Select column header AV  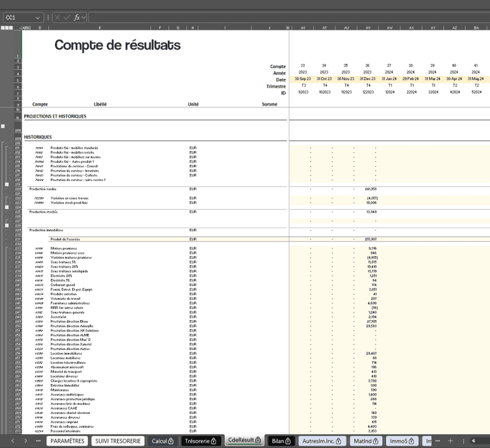367,27
